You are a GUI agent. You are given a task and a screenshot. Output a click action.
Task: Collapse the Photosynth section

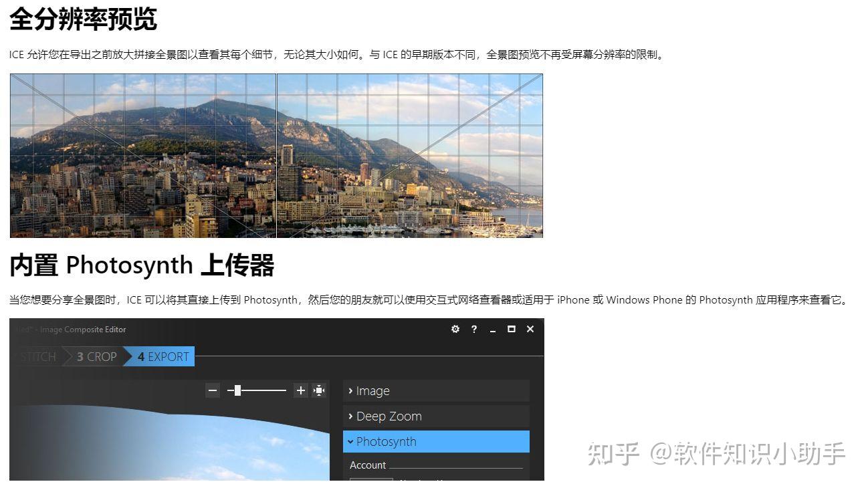tap(436, 442)
